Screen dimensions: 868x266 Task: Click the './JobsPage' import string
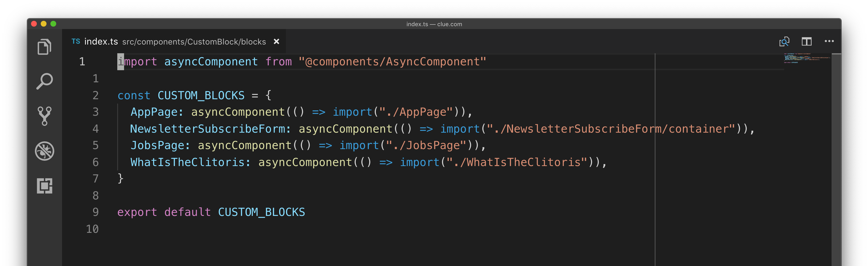(x=426, y=145)
